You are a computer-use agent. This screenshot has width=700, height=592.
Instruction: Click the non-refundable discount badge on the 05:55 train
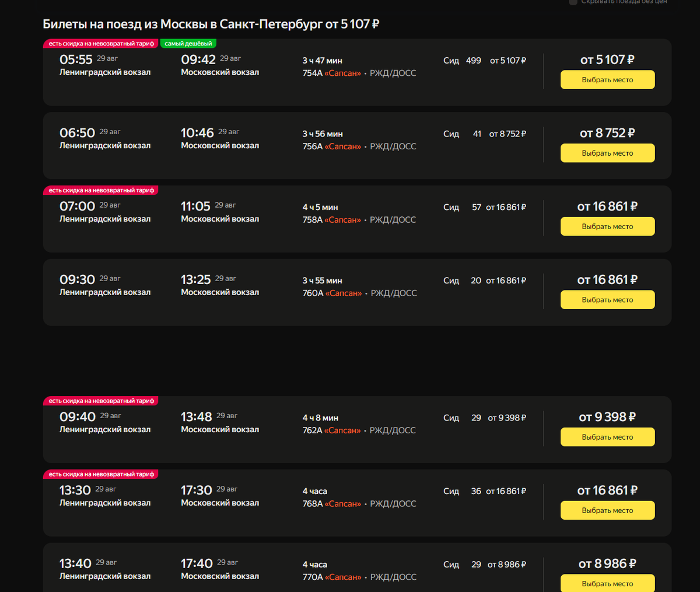pyautogui.click(x=101, y=44)
